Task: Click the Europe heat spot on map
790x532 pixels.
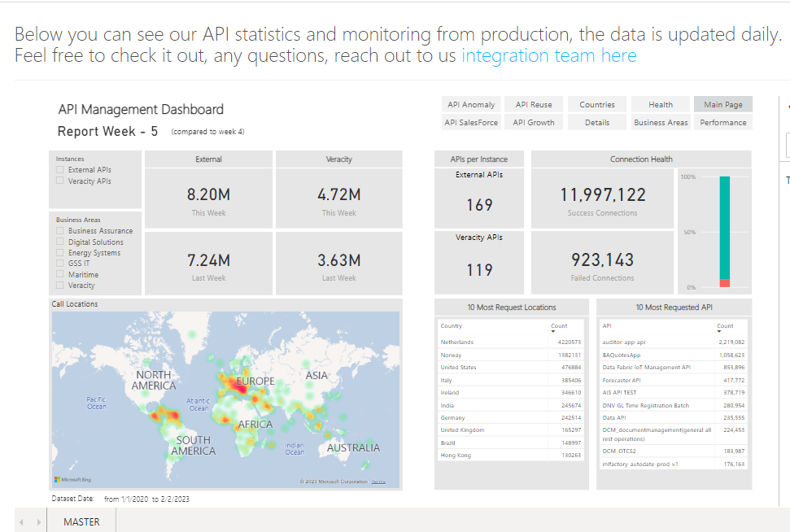Action: [240, 388]
